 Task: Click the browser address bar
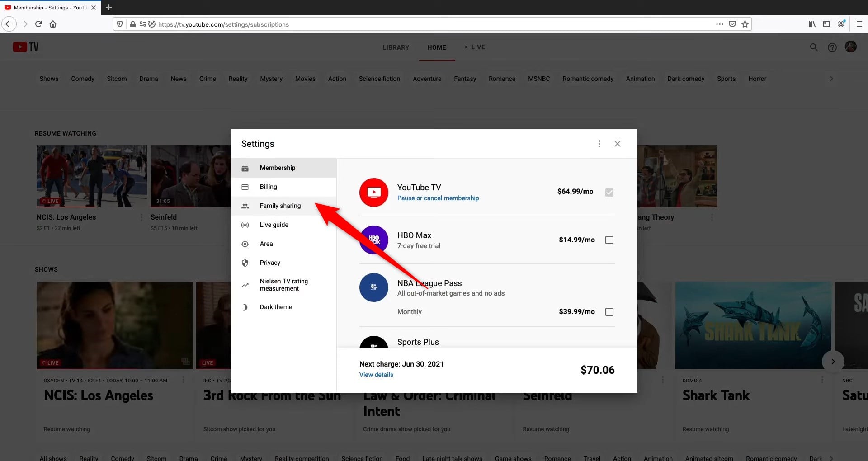316,24
